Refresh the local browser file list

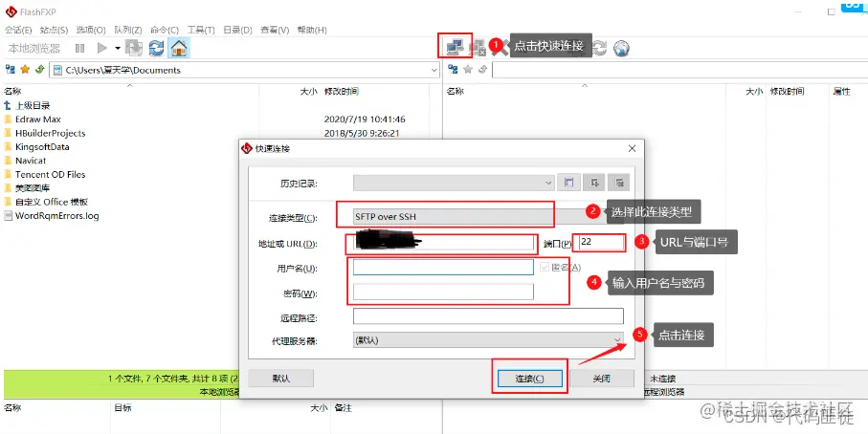pos(157,48)
